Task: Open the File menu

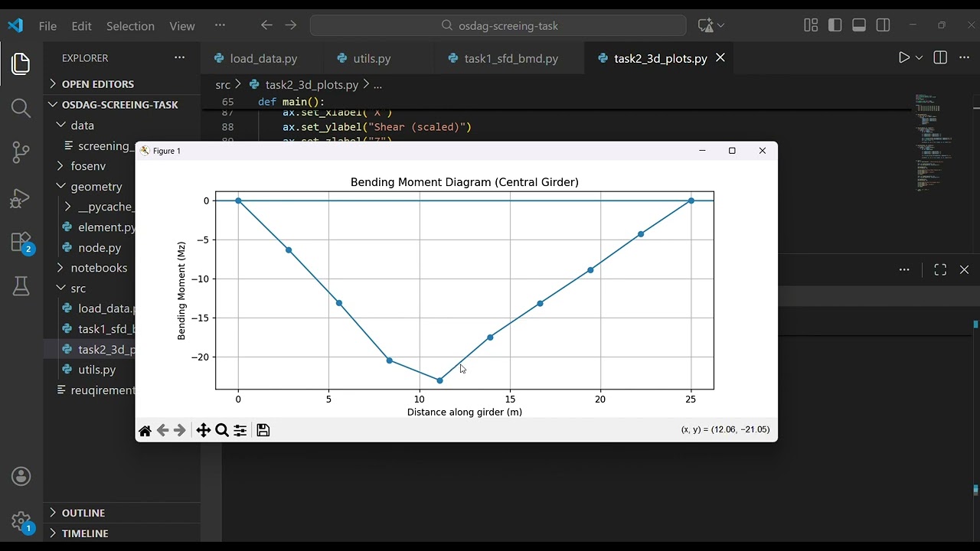Action: coord(47,25)
